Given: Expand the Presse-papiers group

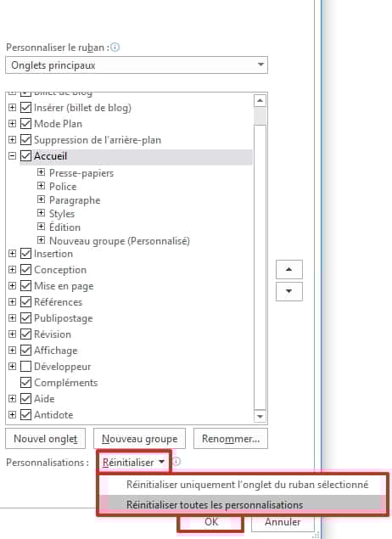Looking at the screenshot, I should pos(41,172).
